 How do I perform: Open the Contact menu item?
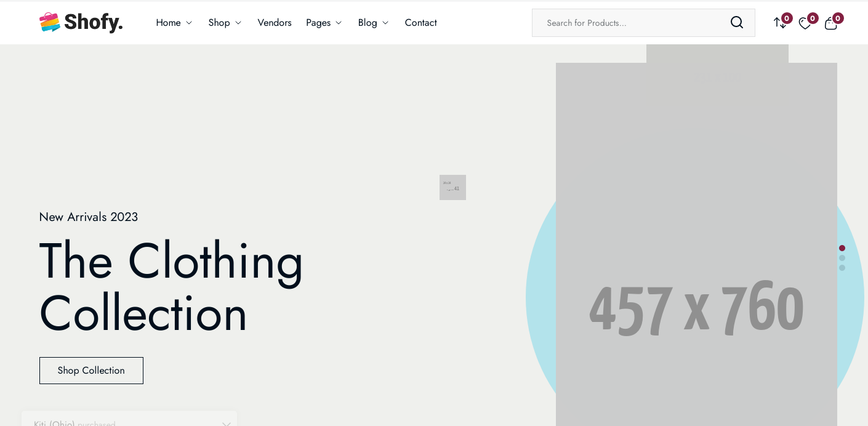[421, 23]
